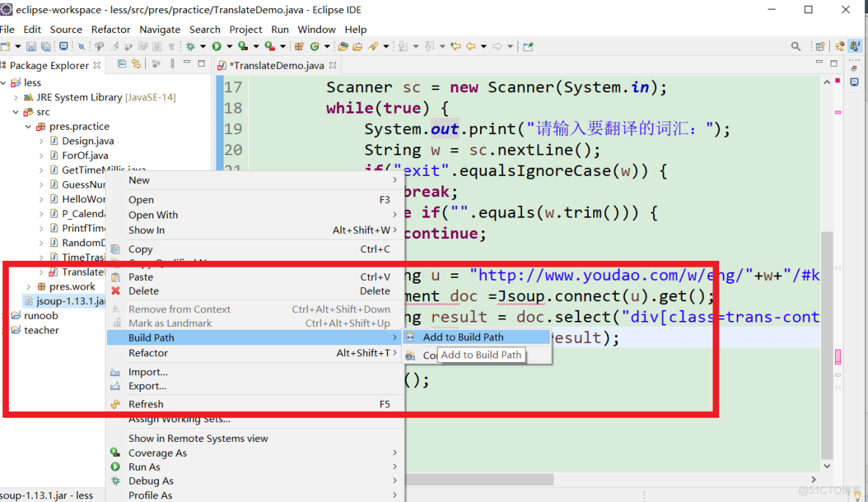Click the Open Perspective icon
Viewport: 868px width, 502px height.
pyautogui.click(x=820, y=46)
